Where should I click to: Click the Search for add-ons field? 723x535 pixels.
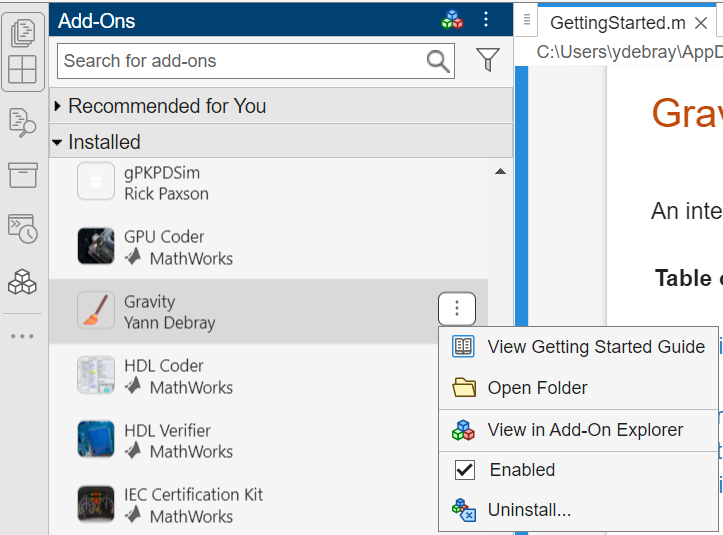pyautogui.click(x=240, y=61)
